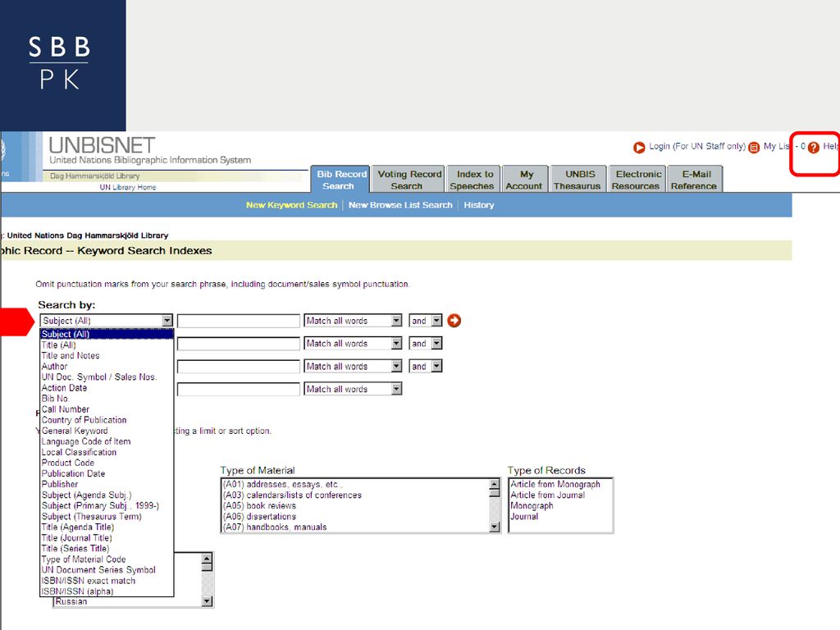
Task: Choose 'Call Number' option
Action: 107,409
